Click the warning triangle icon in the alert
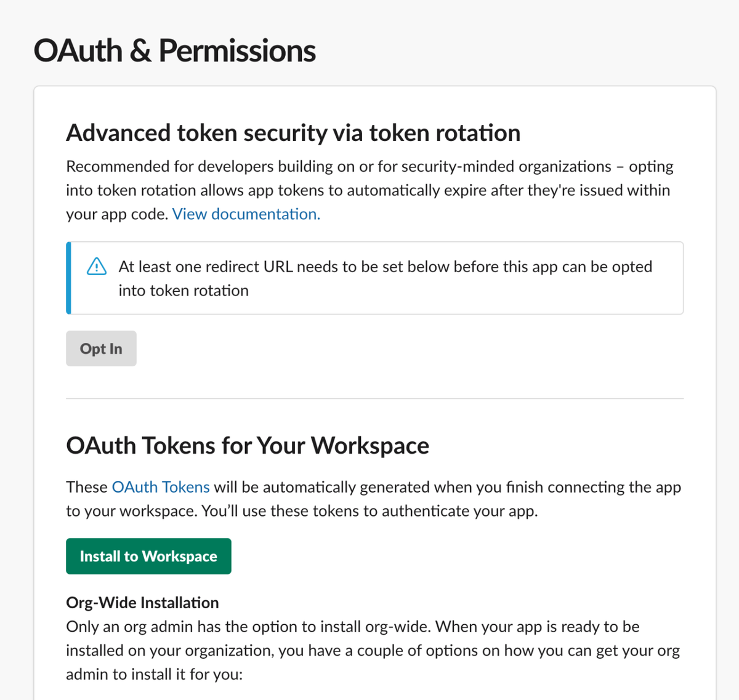739x700 pixels. click(97, 267)
